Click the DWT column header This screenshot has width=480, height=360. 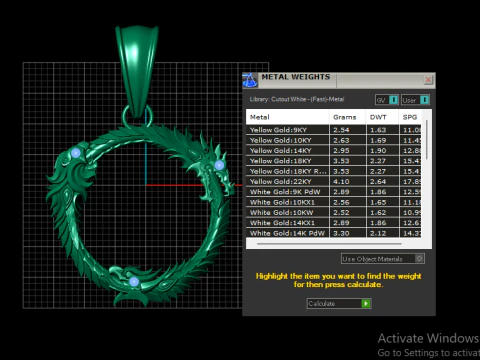[x=382, y=117]
